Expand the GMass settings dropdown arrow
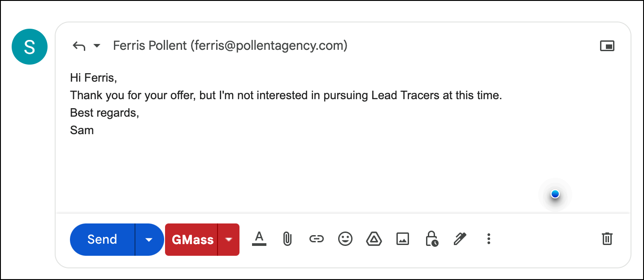 pyautogui.click(x=229, y=240)
